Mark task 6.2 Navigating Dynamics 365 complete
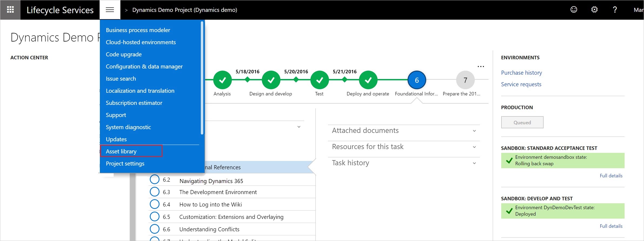 coord(154,180)
